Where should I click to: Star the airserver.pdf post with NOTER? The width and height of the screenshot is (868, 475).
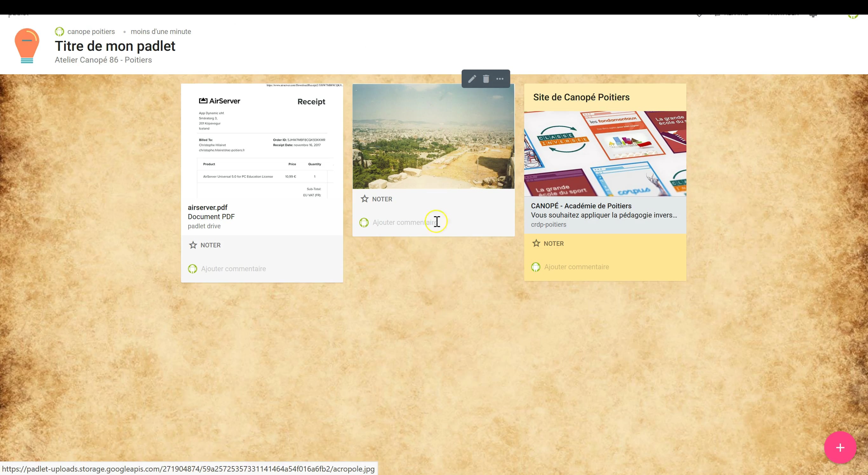tap(205, 245)
